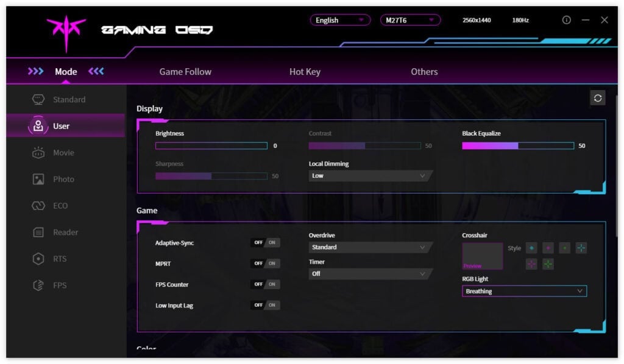Click the Brightness slider bar
This screenshot has width=624, height=364.
[211, 146]
